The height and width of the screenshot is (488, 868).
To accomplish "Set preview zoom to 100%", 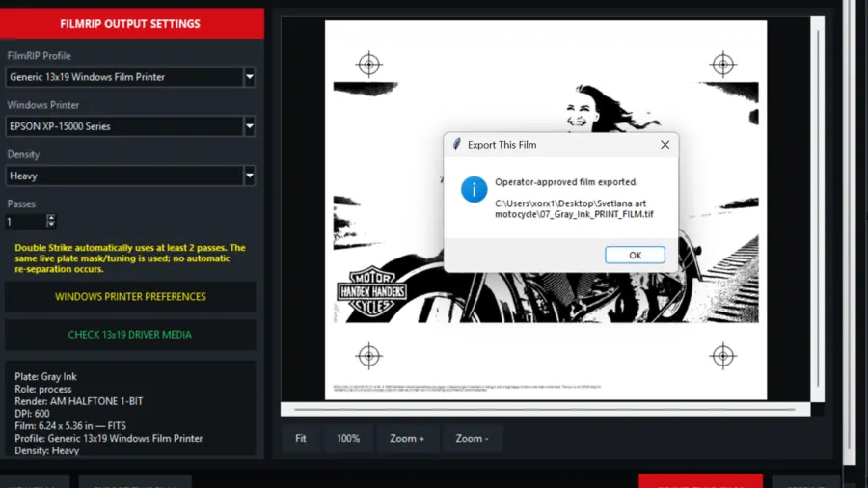I will [x=348, y=438].
